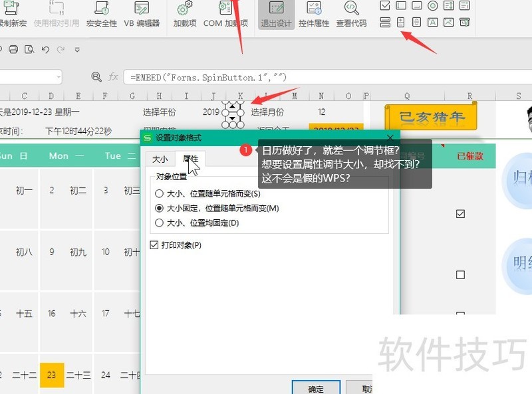Insert an option button control
Image resolution: width=532 pixels, height=394 pixels.
pyautogui.click(x=433, y=5)
